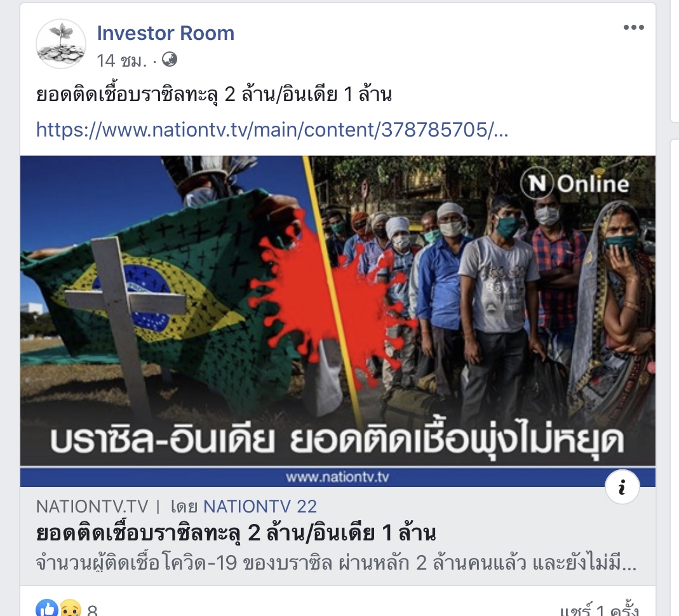Screen dimensions: 679x616
Task: Open the three-dots post options menu
Action: [x=633, y=27]
